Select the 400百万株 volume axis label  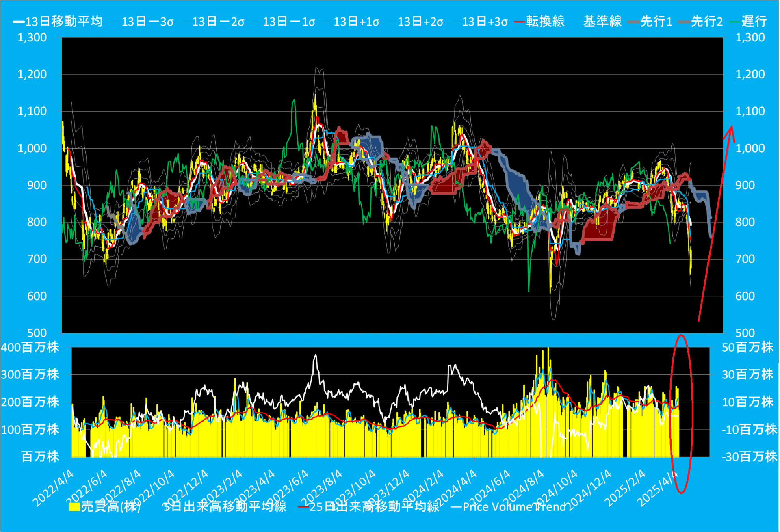tap(30, 347)
